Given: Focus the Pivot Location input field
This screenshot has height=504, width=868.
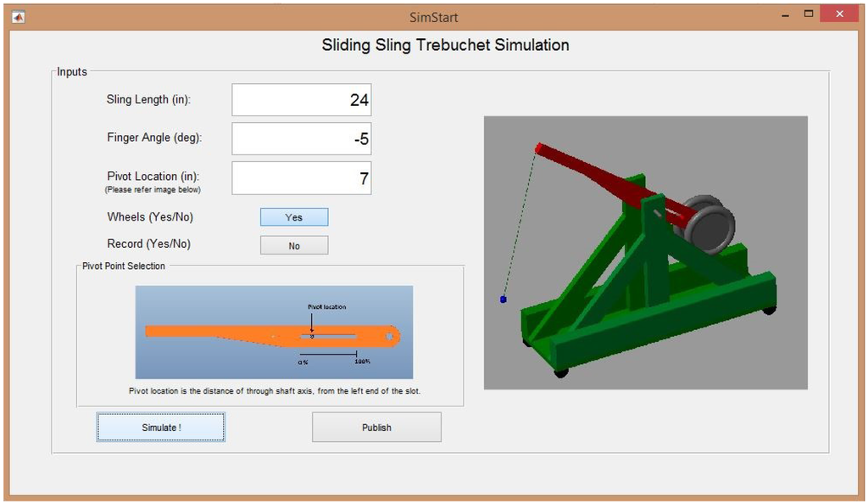Looking at the screenshot, I should coord(301,178).
